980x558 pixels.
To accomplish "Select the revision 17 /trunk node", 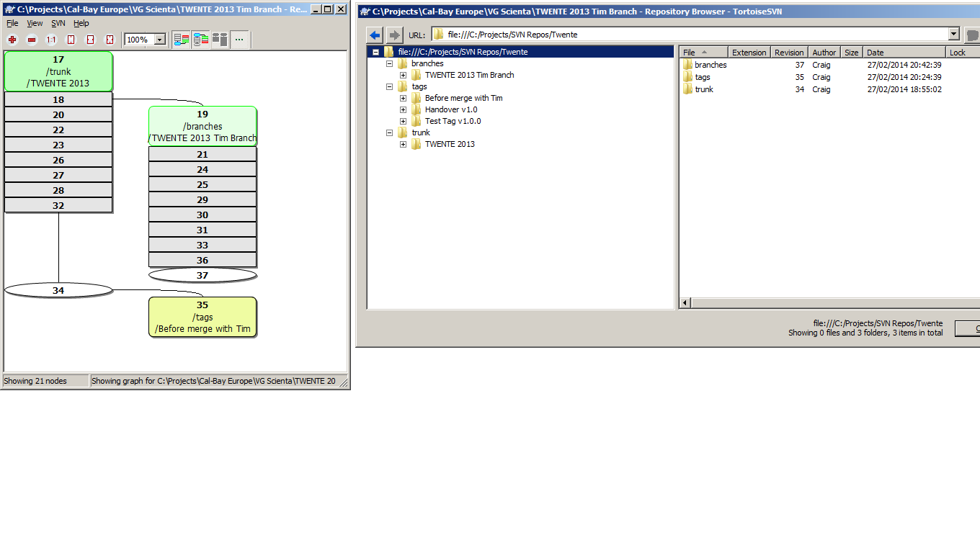I will tap(58, 71).
